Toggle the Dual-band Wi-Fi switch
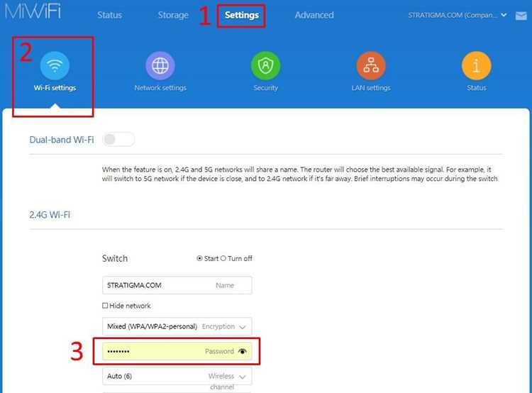532x393 pixels. click(x=118, y=139)
